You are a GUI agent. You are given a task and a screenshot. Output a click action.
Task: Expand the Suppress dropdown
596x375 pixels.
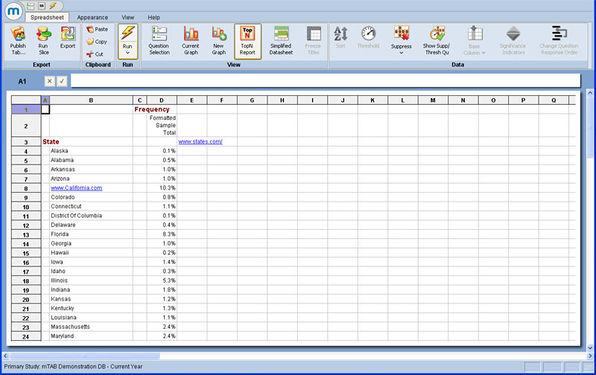click(x=401, y=53)
